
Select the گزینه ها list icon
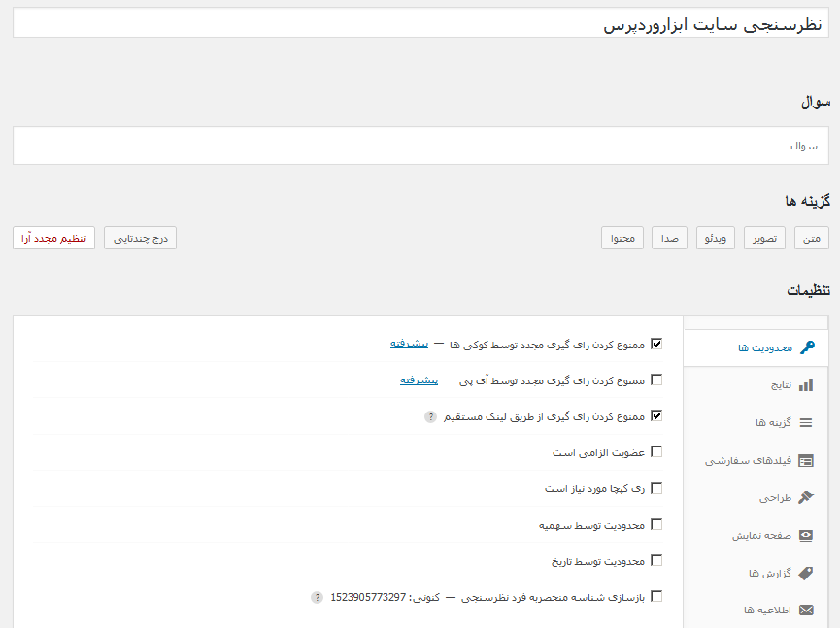pos(806,423)
